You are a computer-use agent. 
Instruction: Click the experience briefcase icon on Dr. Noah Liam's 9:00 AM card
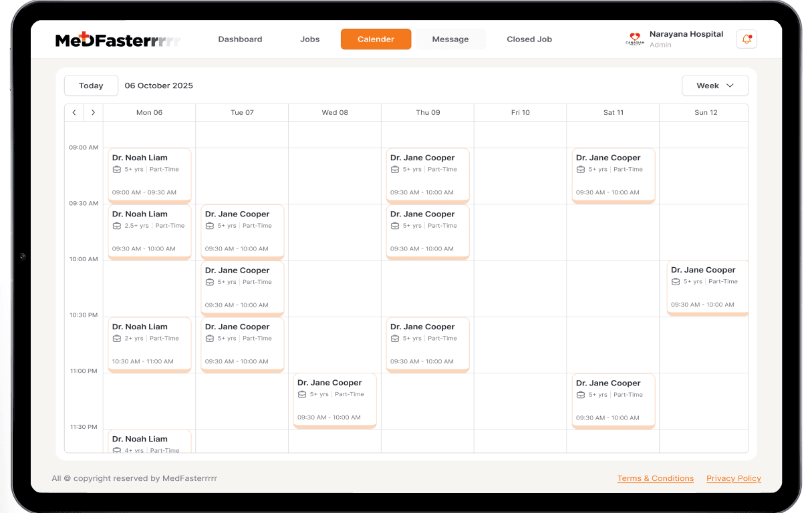[x=116, y=169]
